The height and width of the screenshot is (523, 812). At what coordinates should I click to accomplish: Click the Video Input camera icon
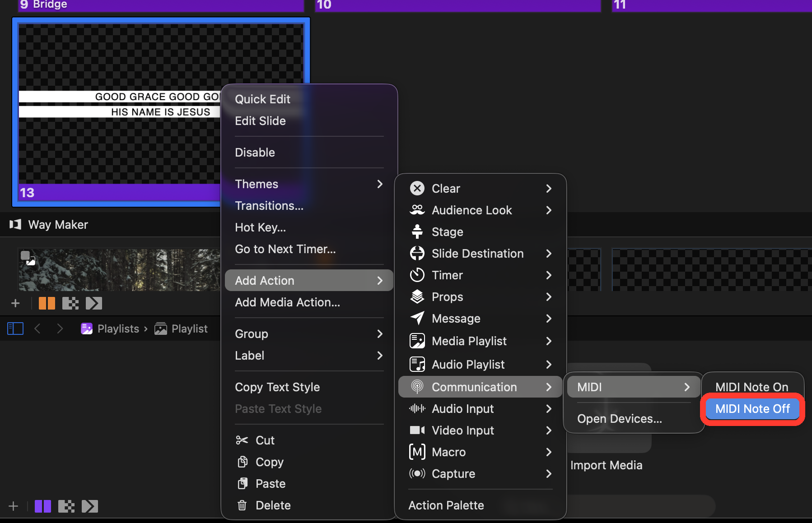[417, 430]
